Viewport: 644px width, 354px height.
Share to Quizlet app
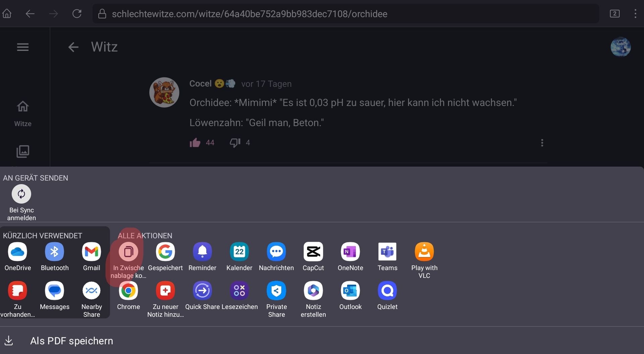point(387,291)
